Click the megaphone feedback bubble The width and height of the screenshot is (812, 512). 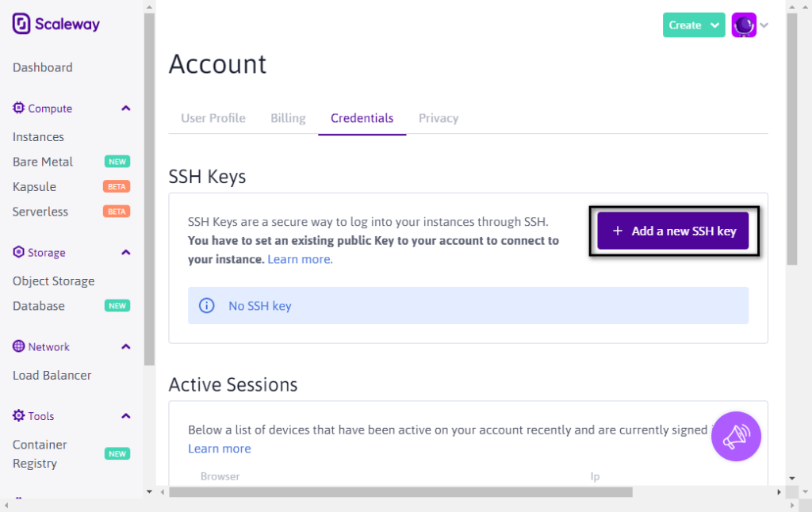tap(736, 437)
